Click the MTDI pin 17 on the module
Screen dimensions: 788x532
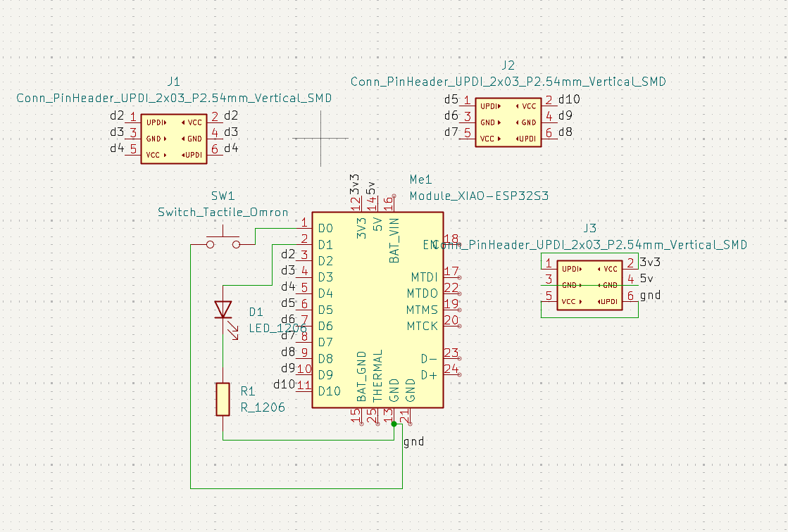[x=451, y=277]
